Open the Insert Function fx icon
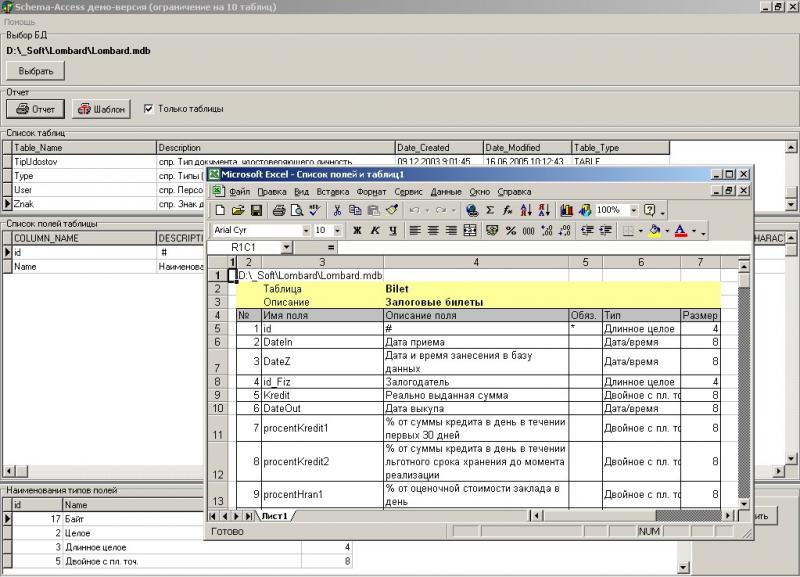 pyautogui.click(x=508, y=210)
